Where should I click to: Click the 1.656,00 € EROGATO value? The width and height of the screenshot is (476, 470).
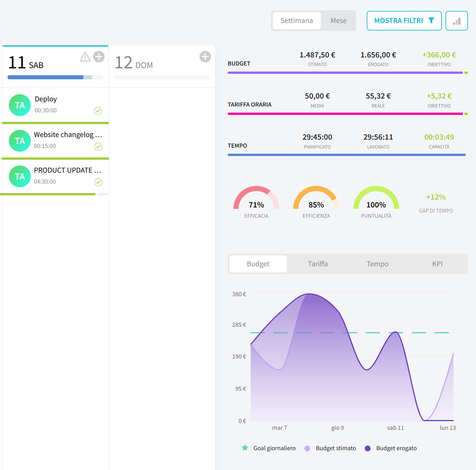tap(378, 55)
